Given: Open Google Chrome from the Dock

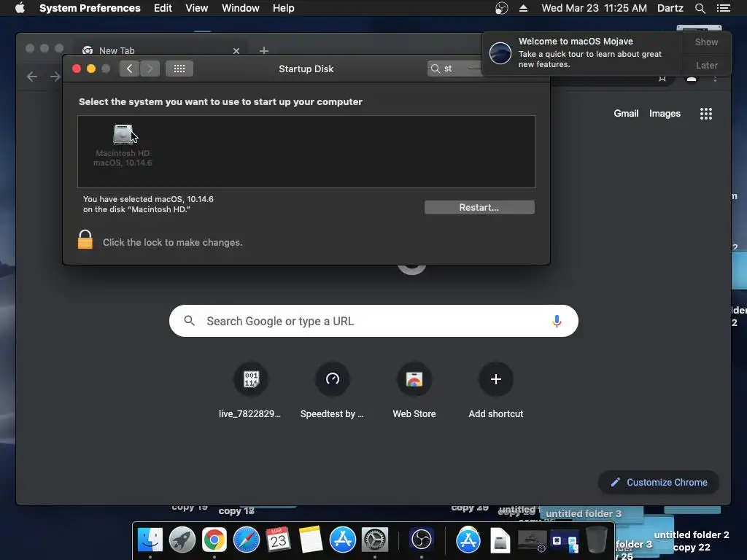Looking at the screenshot, I should point(214,540).
